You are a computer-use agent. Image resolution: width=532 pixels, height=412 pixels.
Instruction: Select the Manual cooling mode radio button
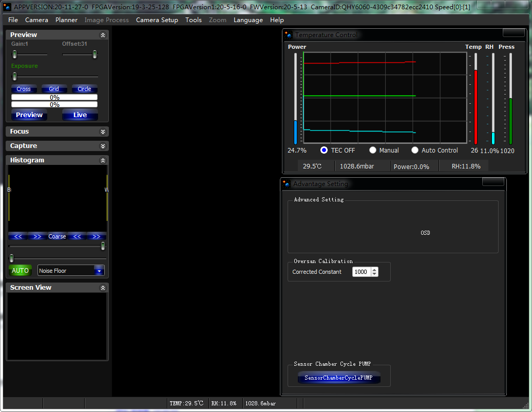[372, 150]
